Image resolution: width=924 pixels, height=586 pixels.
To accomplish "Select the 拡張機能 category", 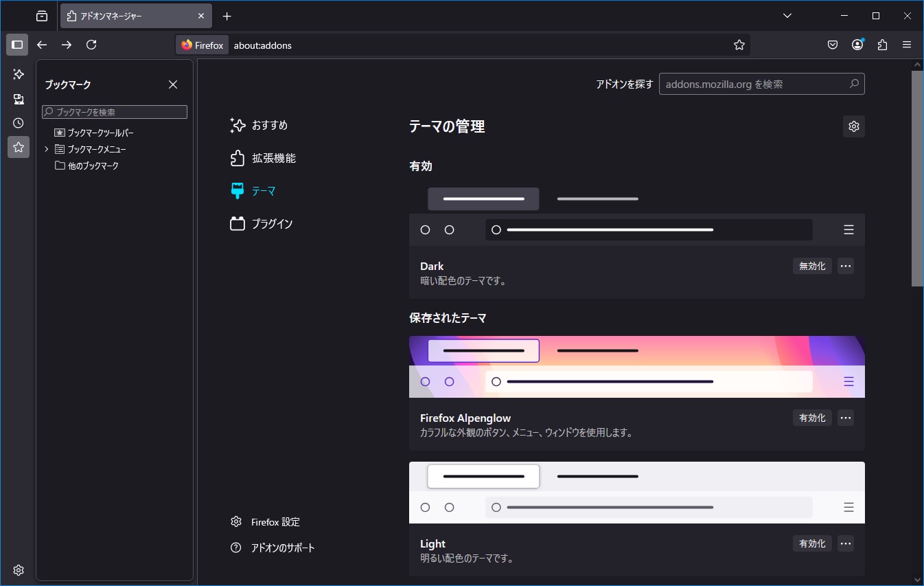I will (273, 158).
